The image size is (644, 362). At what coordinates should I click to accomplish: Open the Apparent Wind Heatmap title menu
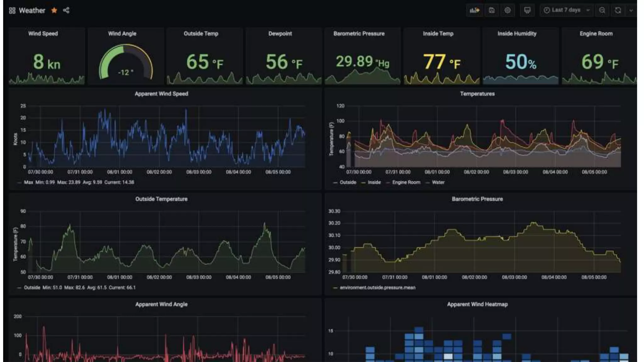477,304
